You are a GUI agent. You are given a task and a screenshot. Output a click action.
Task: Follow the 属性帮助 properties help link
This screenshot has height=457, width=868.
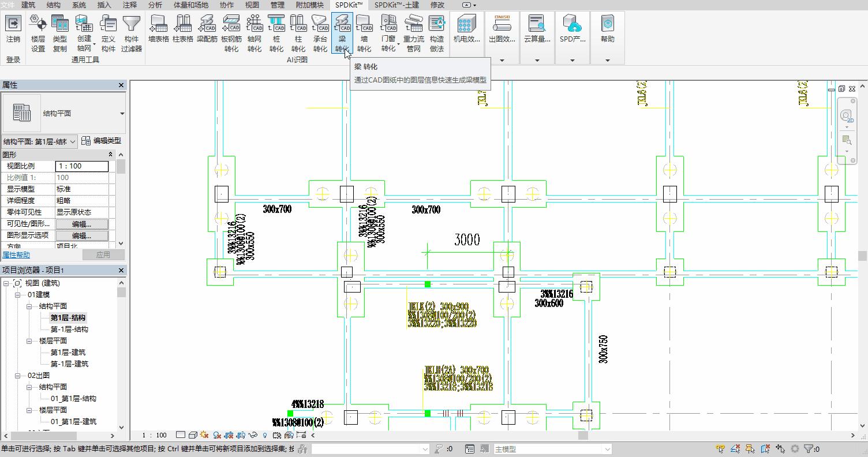tap(16, 255)
